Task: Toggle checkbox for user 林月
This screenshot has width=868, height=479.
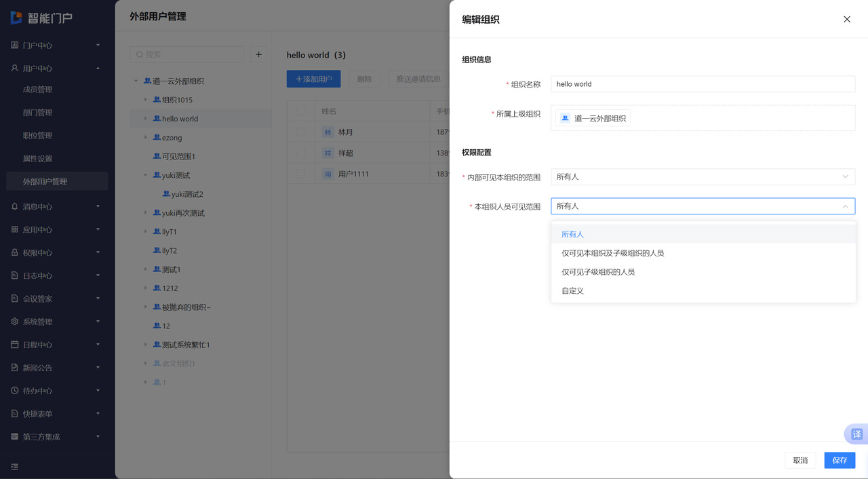Action: click(301, 132)
